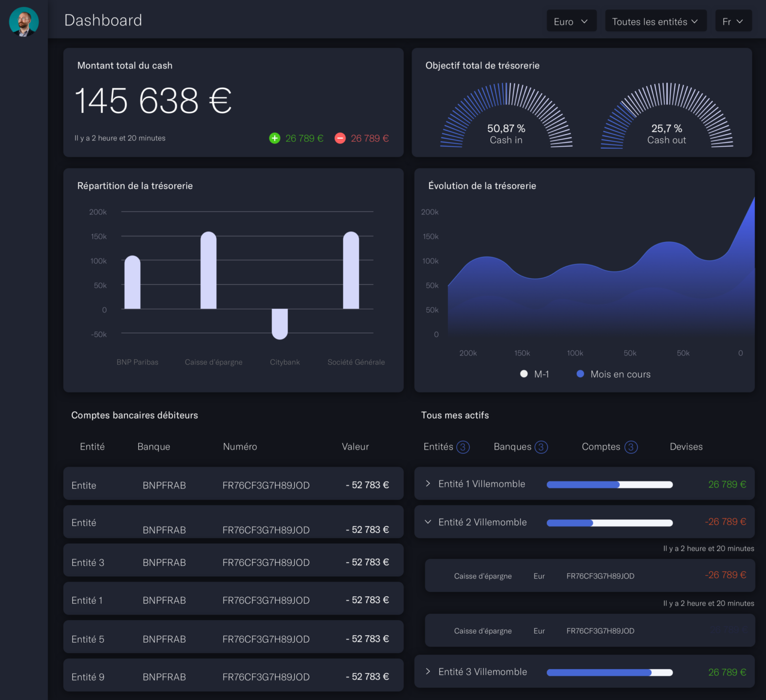This screenshot has width=766, height=700.
Task: Click the user profile avatar
Action: click(23, 22)
